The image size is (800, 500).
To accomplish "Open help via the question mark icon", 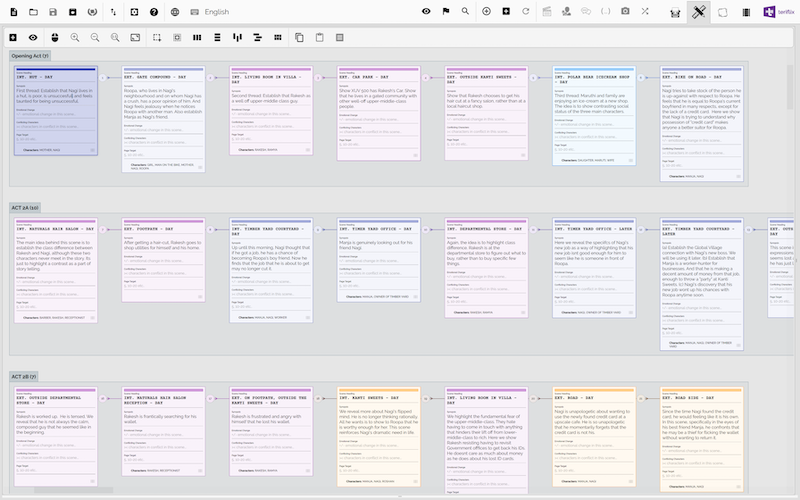I will [154, 12].
